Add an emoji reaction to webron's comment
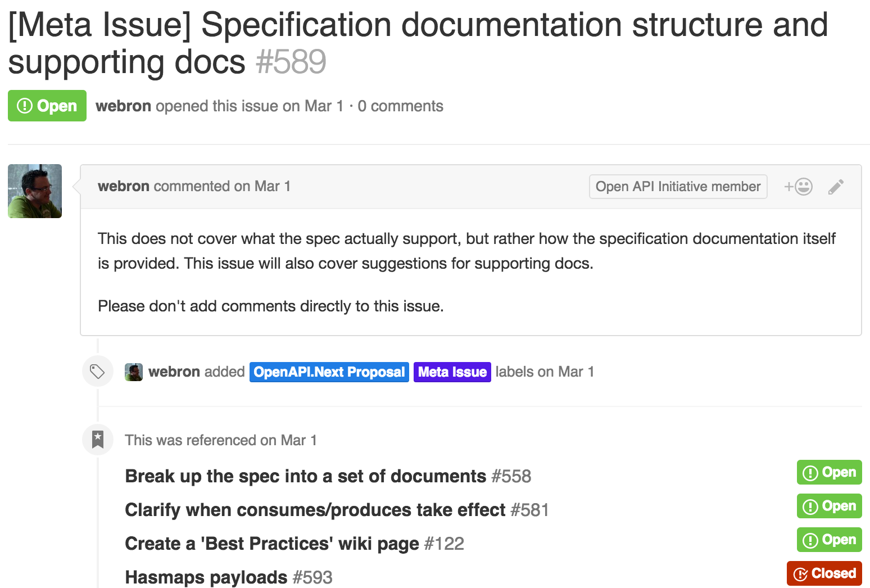Image resolution: width=870 pixels, height=588 pixels. (x=798, y=186)
